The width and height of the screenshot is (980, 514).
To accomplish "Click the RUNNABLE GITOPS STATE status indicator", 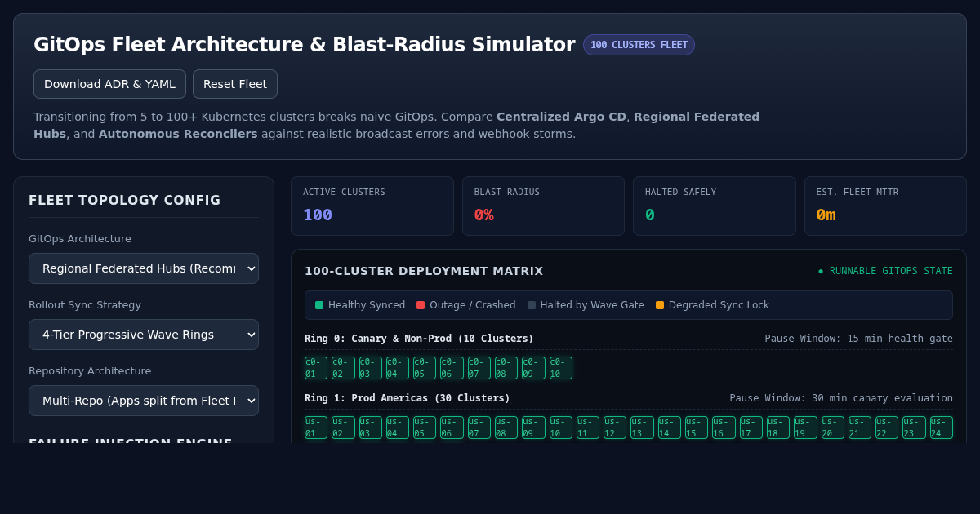I will 885,271.
